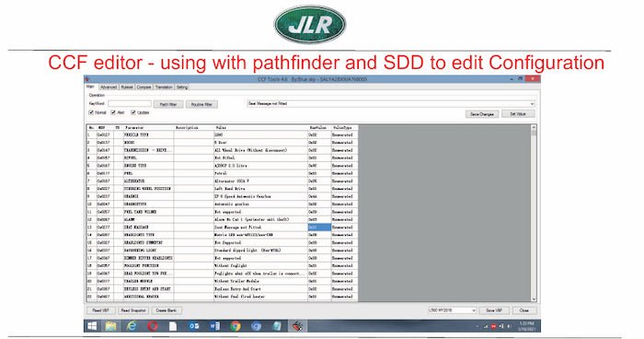Switch to the Translation tab
Viewport: 644px width, 339px height.
164,88
